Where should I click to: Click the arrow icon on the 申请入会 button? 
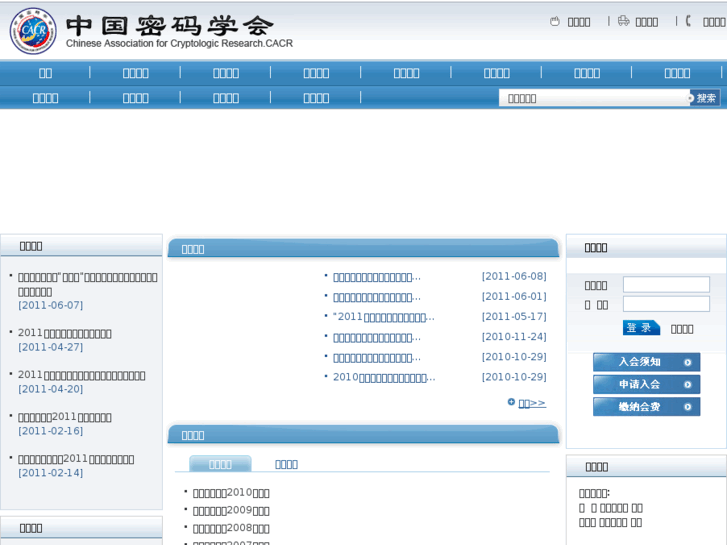pyautogui.click(x=688, y=385)
